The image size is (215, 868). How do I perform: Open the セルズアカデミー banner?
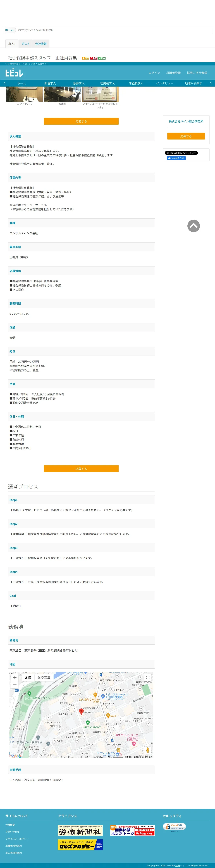point(80,845)
